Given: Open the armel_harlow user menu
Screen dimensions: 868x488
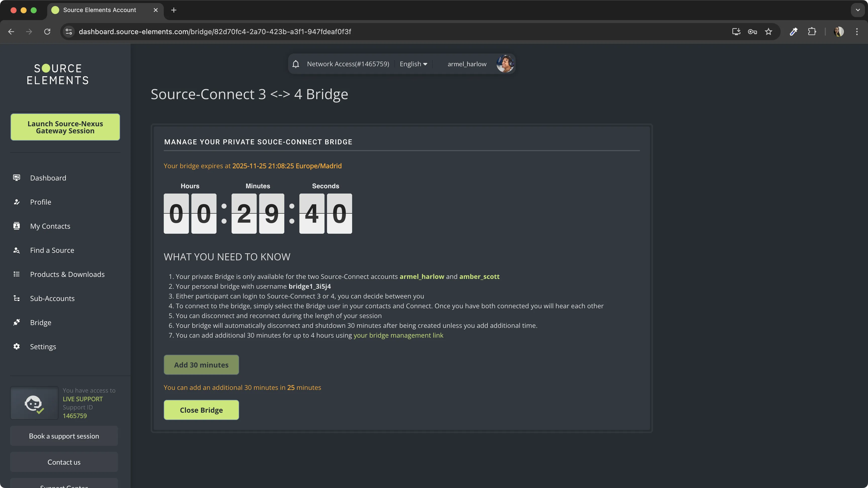Looking at the screenshot, I should coord(467,64).
